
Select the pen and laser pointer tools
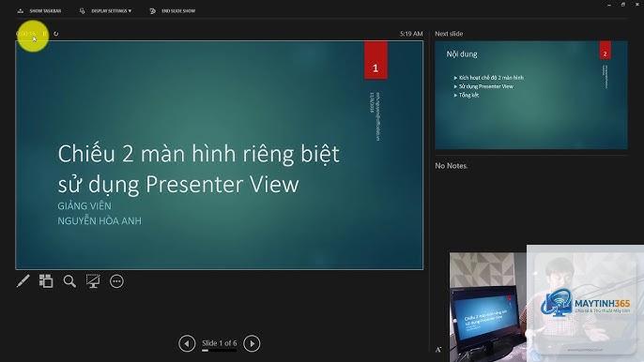click(23, 281)
